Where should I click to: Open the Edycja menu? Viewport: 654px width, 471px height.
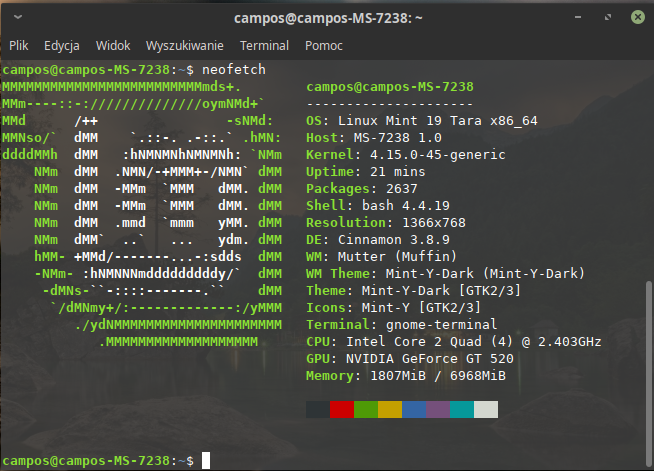tap(62, 45)
